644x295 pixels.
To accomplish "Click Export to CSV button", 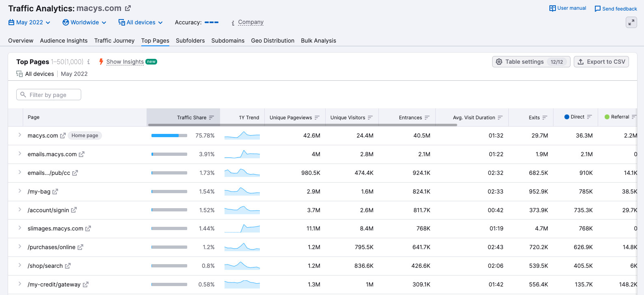I will click(x=601, y=62).
